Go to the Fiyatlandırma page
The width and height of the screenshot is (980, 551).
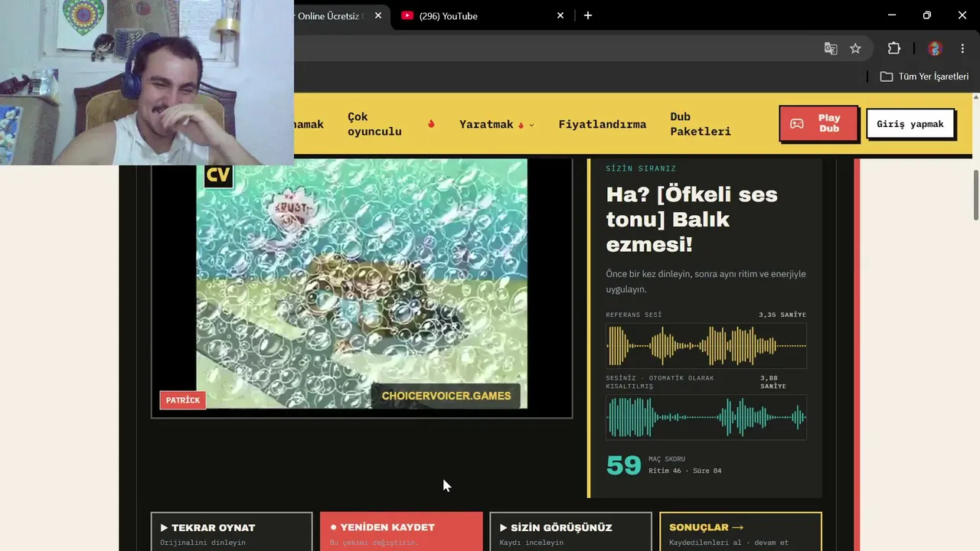tap(603, 124)
